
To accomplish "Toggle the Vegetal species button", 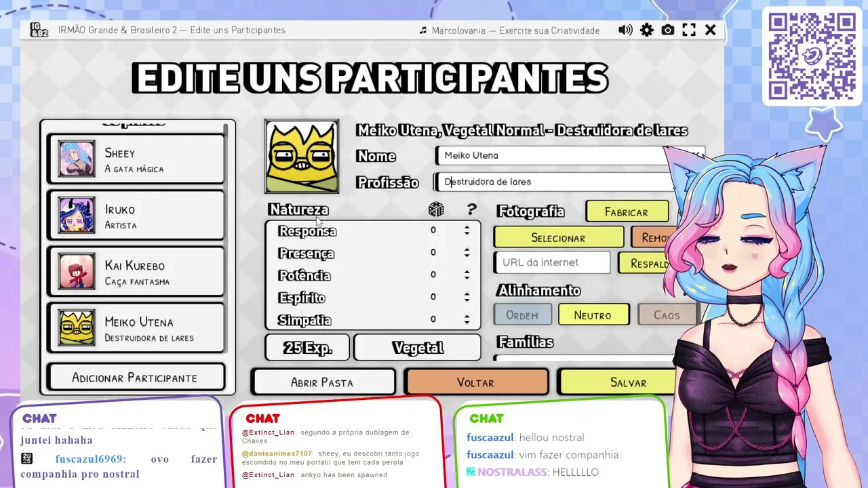I will coord(418,348).
